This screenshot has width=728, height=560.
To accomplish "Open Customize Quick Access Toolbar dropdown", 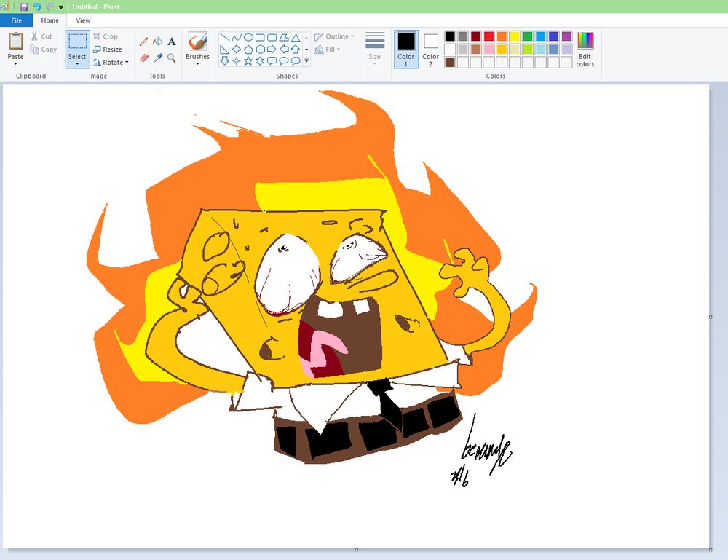I will [61, 7].
